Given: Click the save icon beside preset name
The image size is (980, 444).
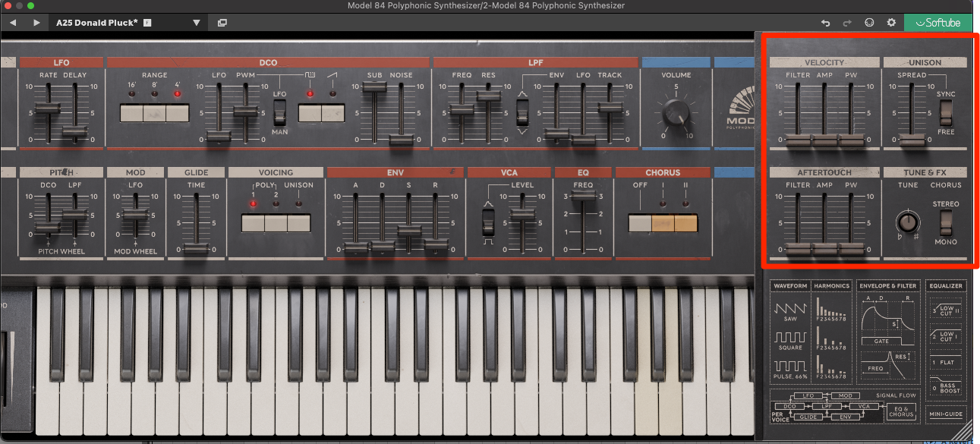Looking at the screenshot, I should [147, 23].
